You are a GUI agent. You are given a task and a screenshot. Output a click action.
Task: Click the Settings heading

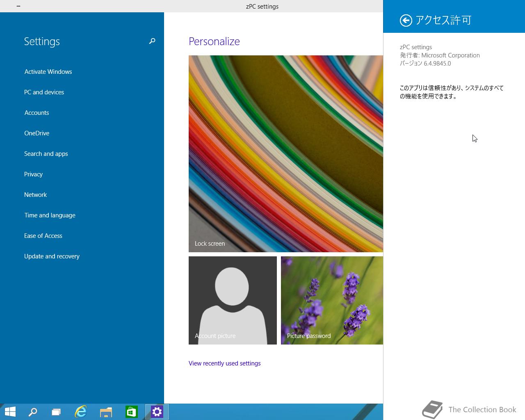[42, 41]
